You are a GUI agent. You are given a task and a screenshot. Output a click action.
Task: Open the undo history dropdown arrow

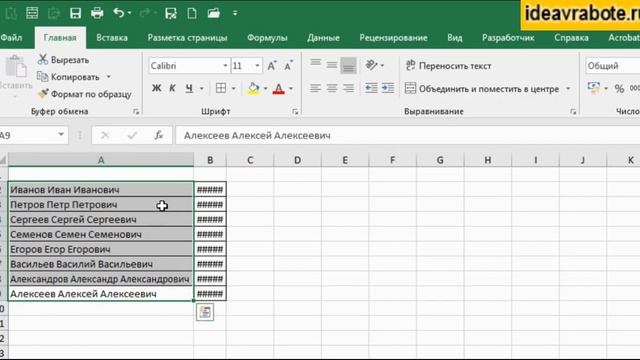pos(129,13)
